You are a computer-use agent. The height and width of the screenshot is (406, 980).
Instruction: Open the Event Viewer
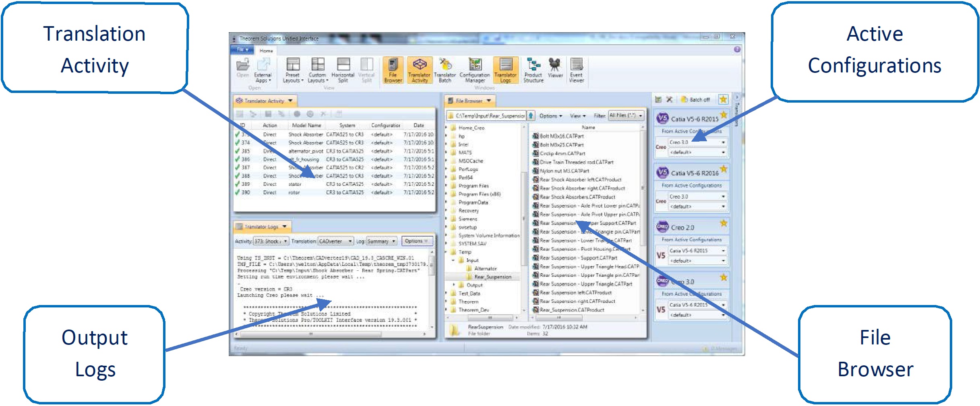(x=577, y=70)
